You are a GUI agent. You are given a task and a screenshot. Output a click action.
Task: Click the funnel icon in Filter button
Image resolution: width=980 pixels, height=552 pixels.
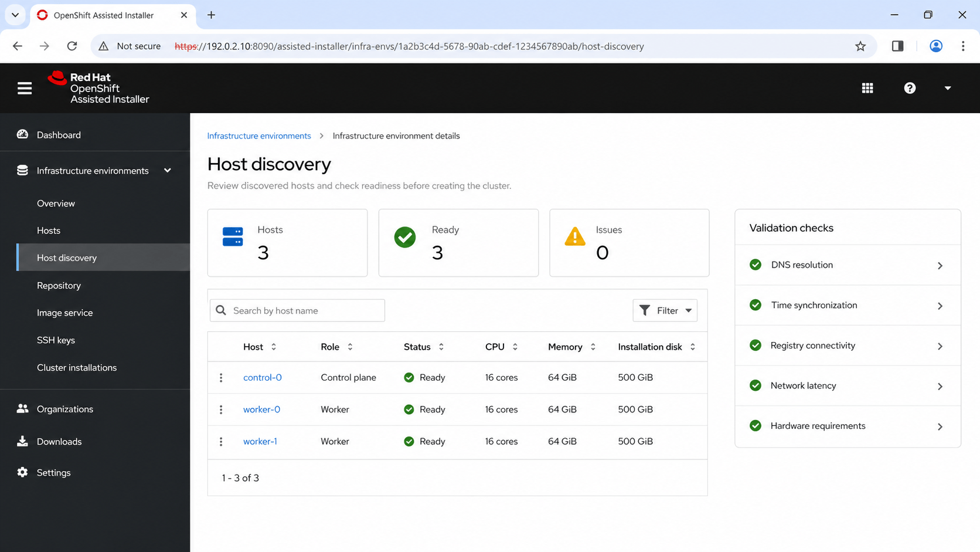coord(645,310)
